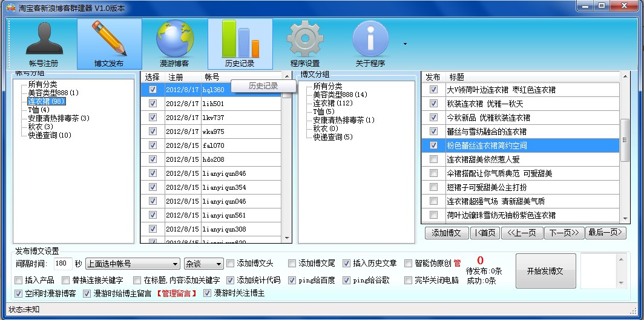Select account row lianyiqun561
The image size is (644, 320).
[211, 215]
